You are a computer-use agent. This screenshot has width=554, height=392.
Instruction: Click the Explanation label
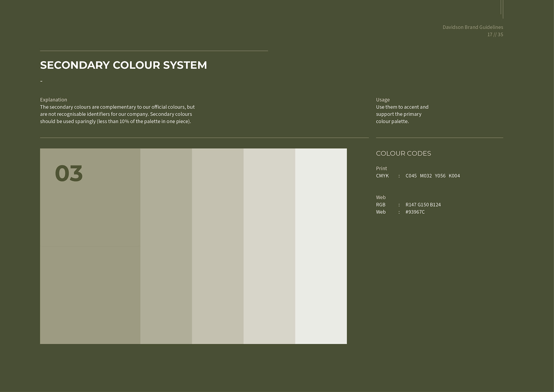(53, 100)
